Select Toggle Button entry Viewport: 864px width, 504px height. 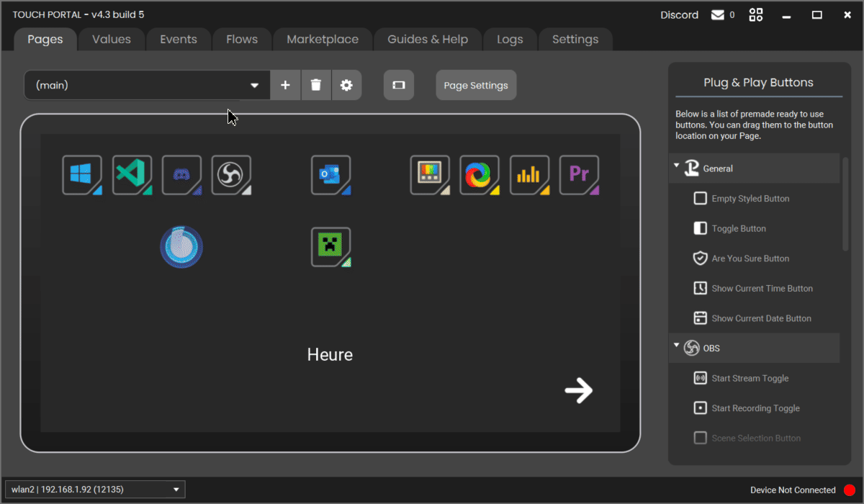tap(755, 228)
